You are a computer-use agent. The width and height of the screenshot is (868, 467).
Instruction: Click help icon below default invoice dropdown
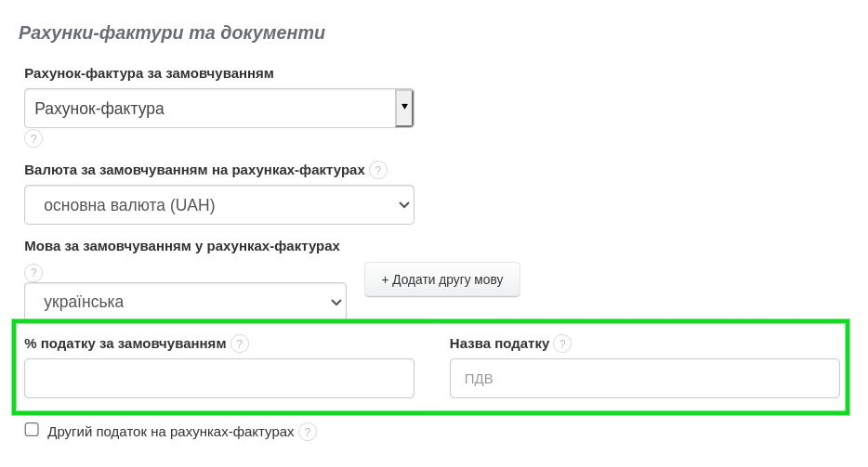point(33,138)
